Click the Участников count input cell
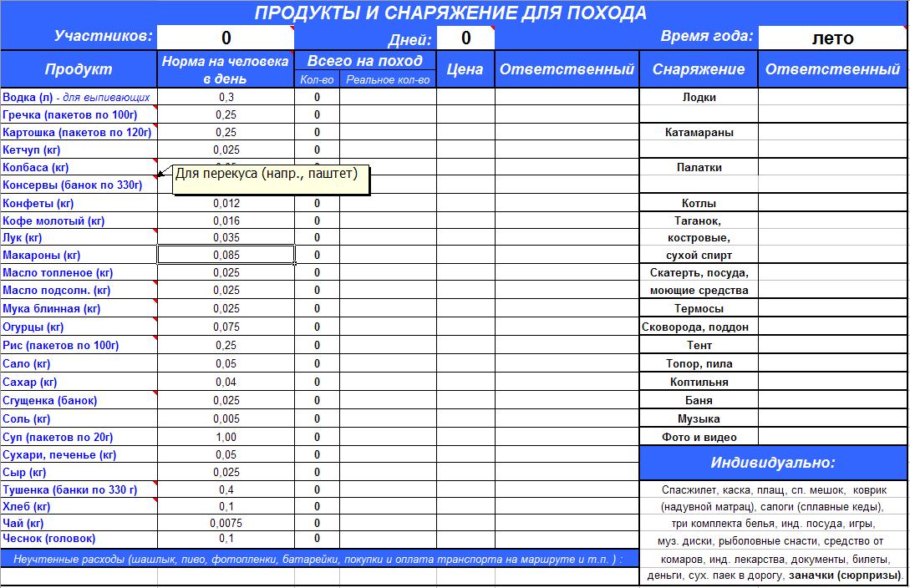The height and width of the screenshot is (588, 910). point(226,38)
